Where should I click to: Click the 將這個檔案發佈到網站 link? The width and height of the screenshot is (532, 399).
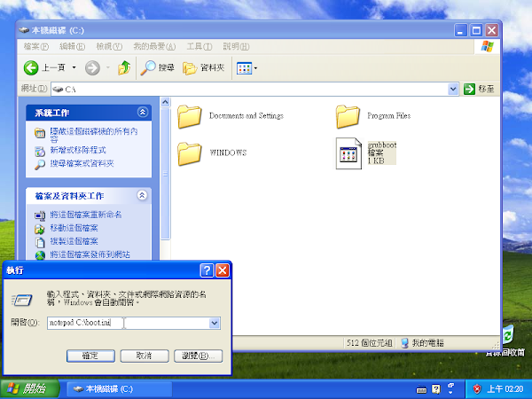pyautogui.click(x=90, y=254)
